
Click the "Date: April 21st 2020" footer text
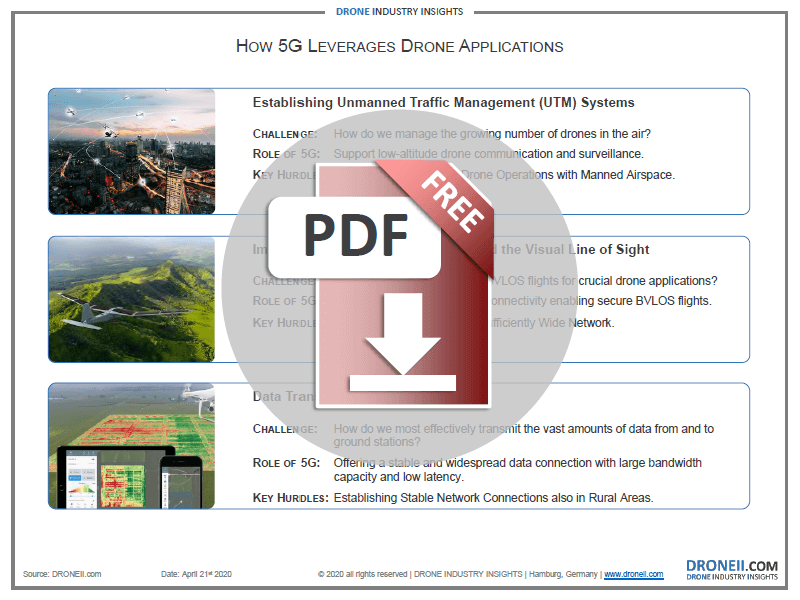pos(196,574)
